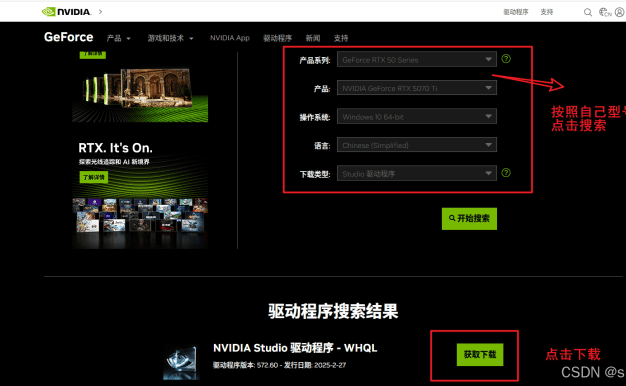Click help icon beside 下载类型 dropdown

pyautogui.click(x=506, y=172)
